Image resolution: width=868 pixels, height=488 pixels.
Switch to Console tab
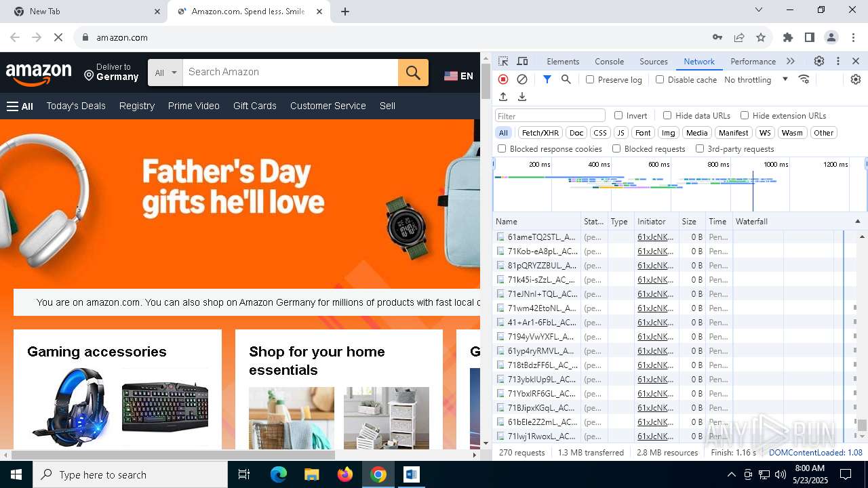tap(609, 61)
